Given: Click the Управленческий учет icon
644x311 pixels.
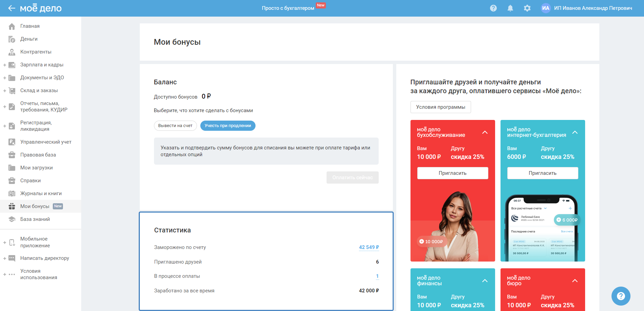Looking at the screenshot, I should (x=12, y=142).
